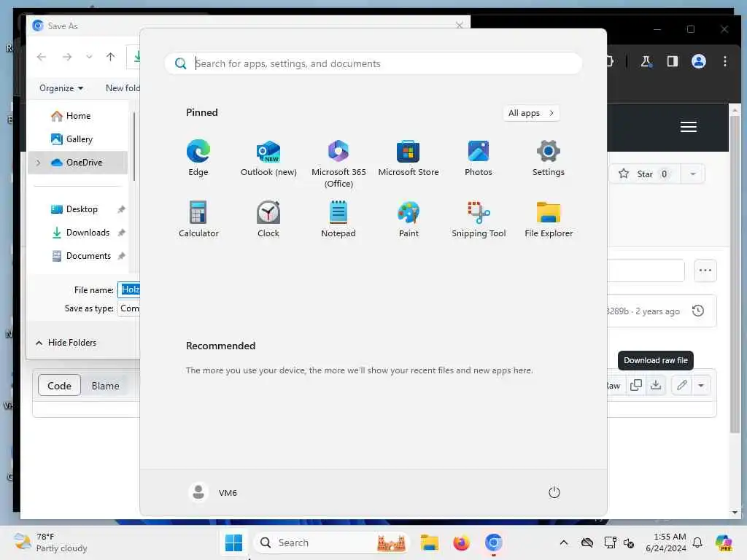The height and width of the screenshot is (560, 747).
Task: Open Edge from pinned apps
Action: 198,158
